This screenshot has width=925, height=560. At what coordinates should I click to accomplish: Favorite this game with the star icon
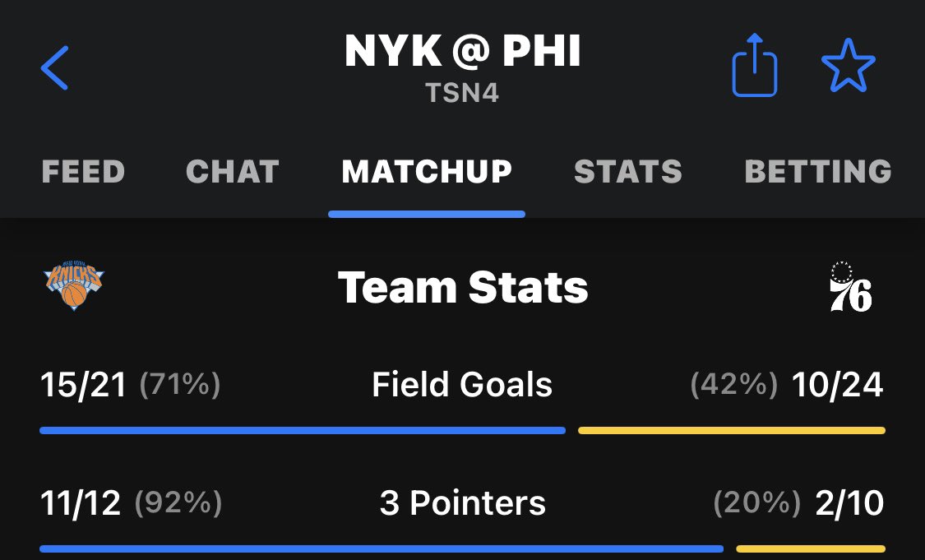849,66
